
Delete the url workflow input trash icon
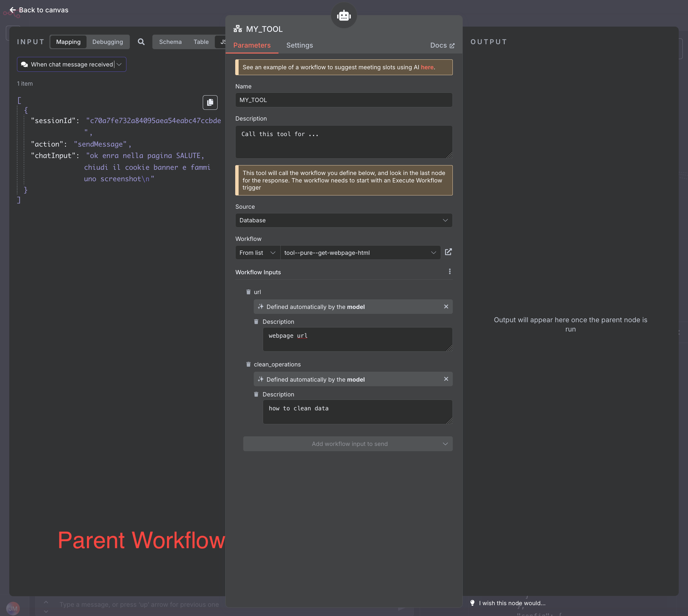tap(248, 292)
